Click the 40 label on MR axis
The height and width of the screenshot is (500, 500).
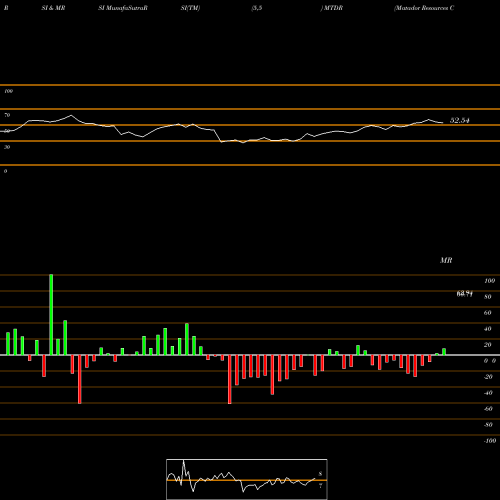(x=488, y=329)
